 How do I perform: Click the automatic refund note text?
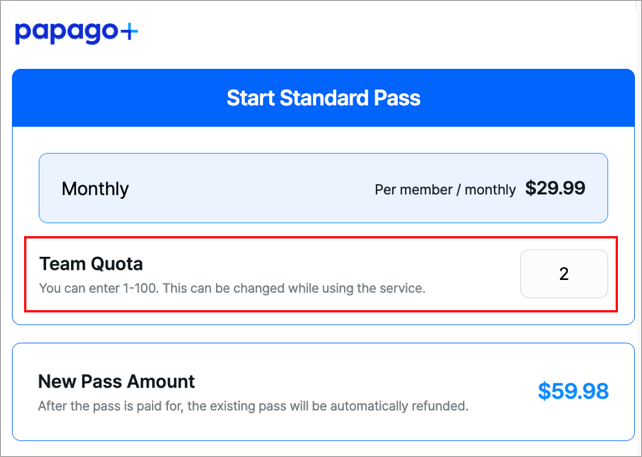(x=253, y=406)
